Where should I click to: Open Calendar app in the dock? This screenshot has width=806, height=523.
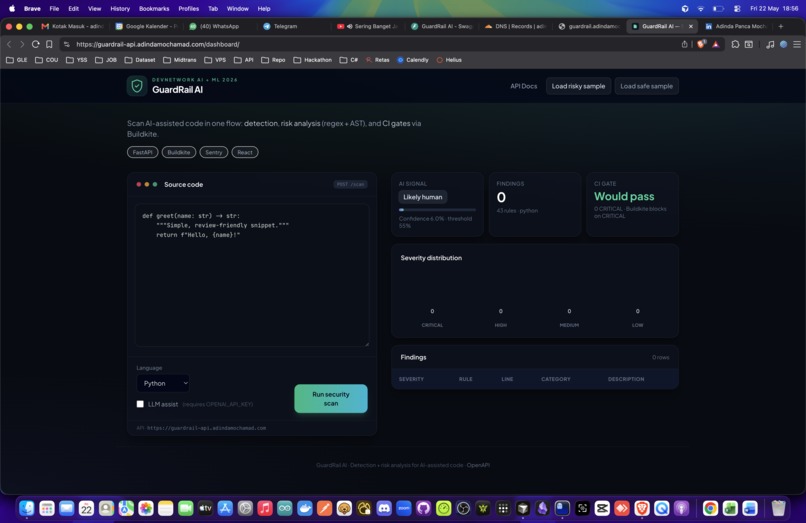pyautogui.click(x=86, y=509)
